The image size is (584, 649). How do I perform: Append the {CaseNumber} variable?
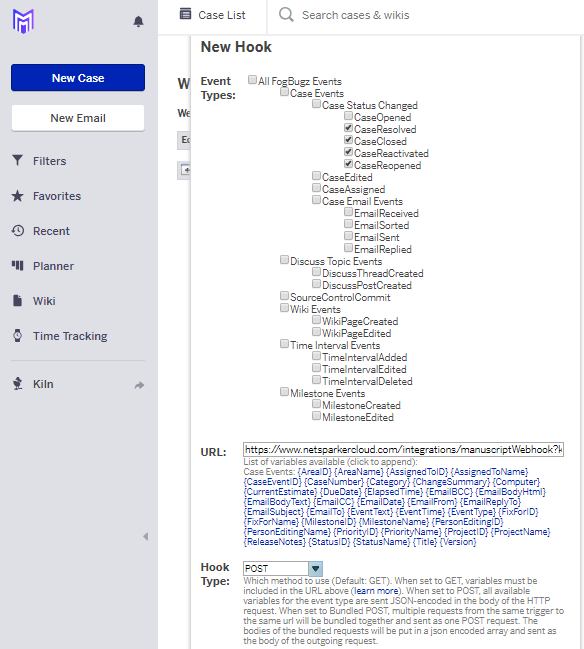click(334, 482)
